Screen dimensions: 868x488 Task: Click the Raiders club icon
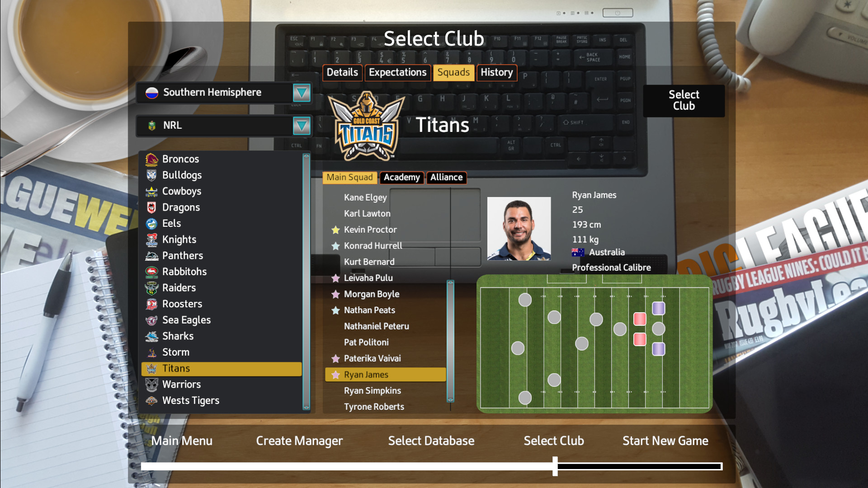tap(151, 287)
